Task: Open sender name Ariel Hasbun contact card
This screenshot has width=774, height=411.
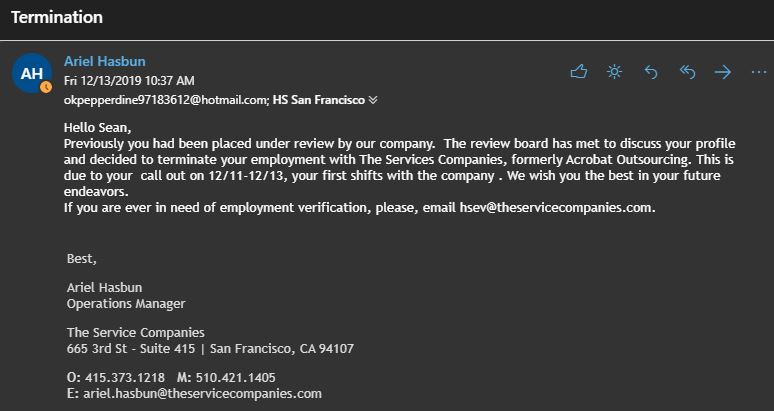Action: pos(105,61)
